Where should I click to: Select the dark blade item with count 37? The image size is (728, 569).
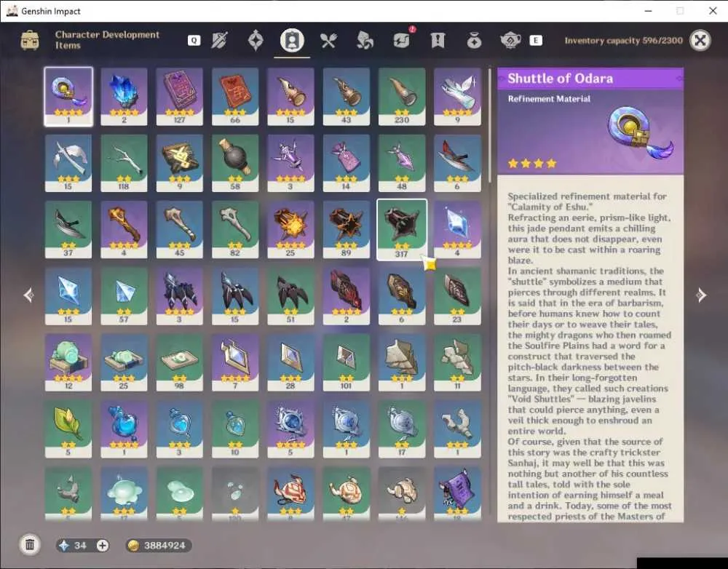(68, 230)
